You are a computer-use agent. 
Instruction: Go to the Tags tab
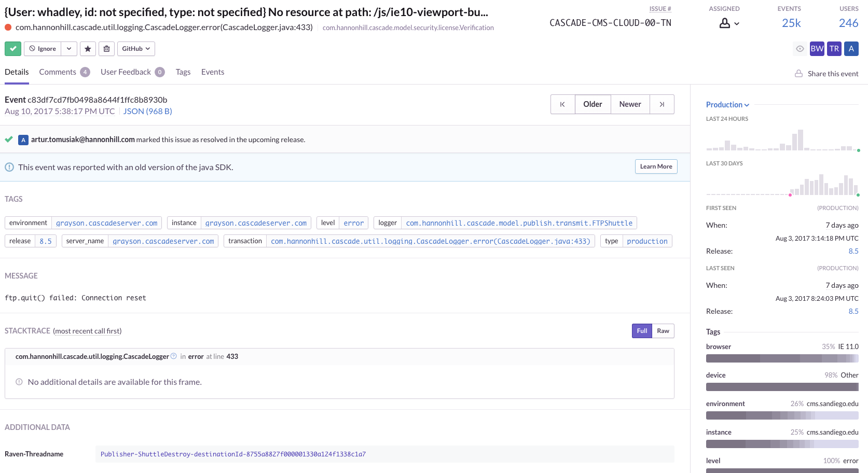coord(183,72)
